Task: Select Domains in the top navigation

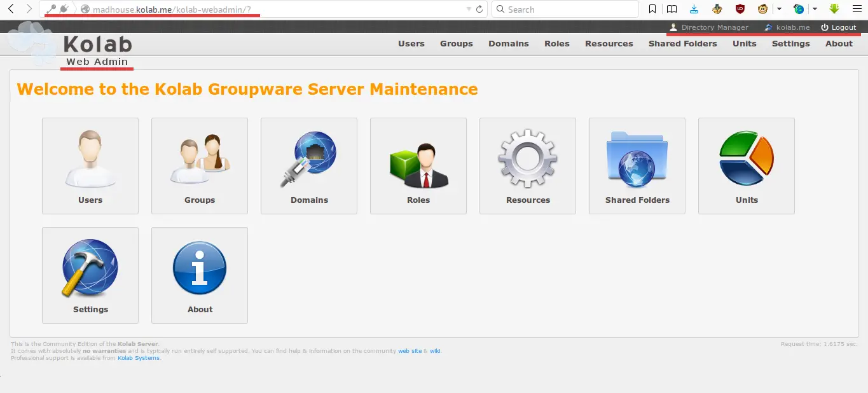Action: [x=509, y=43]
